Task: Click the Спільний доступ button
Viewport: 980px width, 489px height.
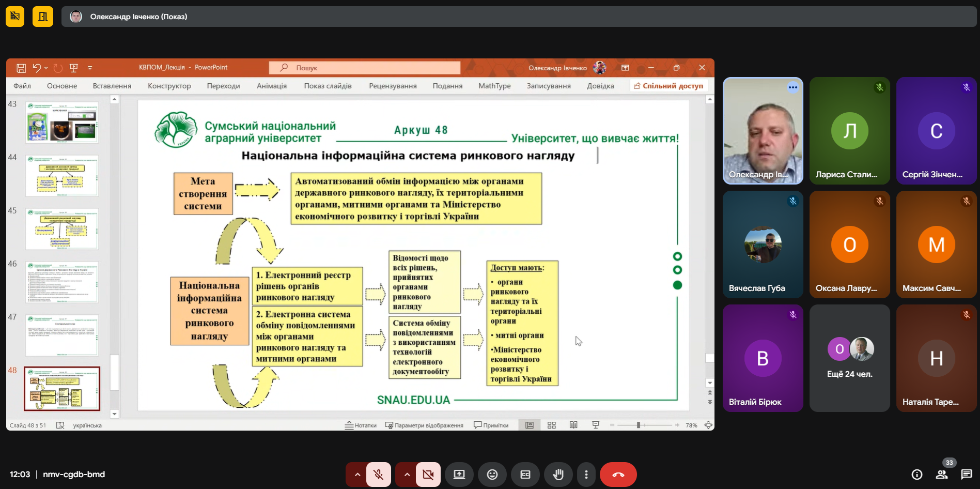Action: point(668,86)
